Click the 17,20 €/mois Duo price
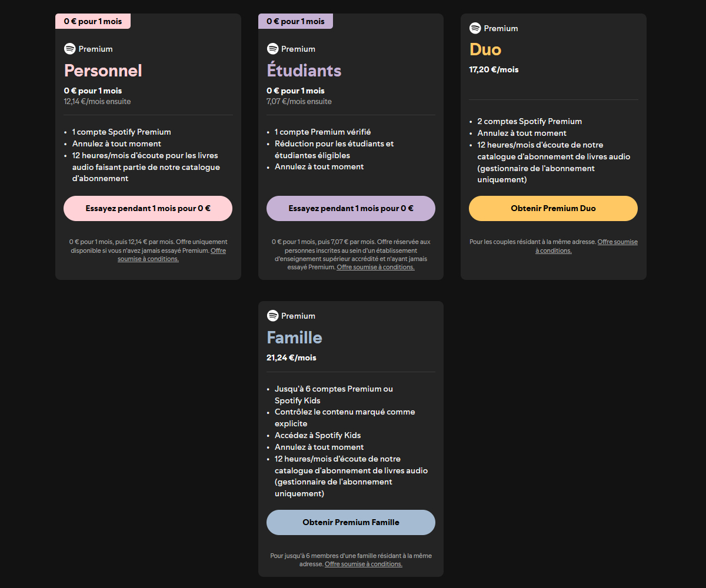The width and height of the screenshot is (706, 588). [494, 69]
